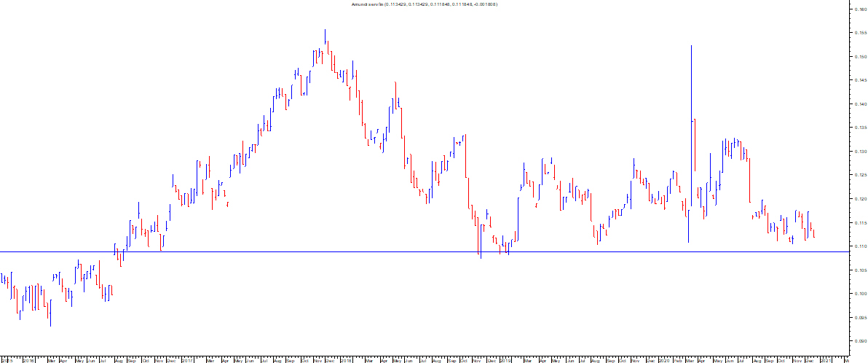Click the 0.125 price axis label
This screenshot has width=868, height=363.
[859, 175]
